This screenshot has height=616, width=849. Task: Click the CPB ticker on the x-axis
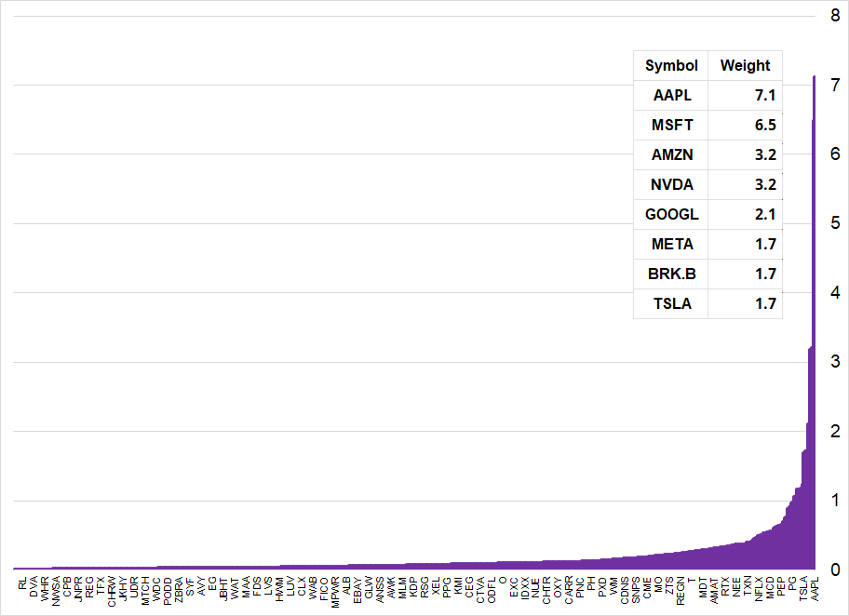67,587
